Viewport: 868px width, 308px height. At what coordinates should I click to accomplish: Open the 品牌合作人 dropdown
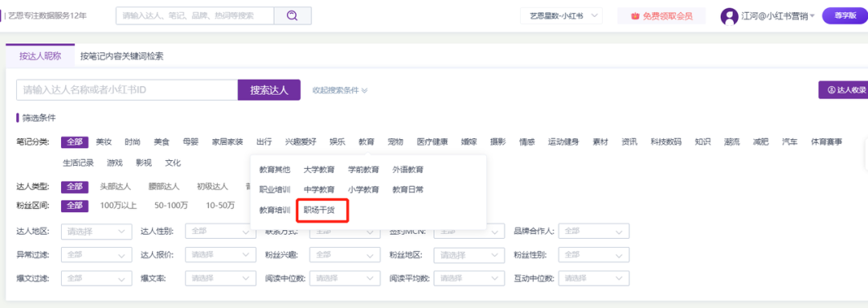(x=594, y=231)
